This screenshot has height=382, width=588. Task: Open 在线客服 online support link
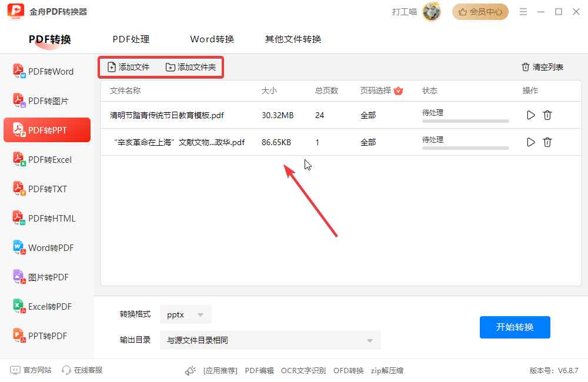pyautogui.click(x=82, y=370)
